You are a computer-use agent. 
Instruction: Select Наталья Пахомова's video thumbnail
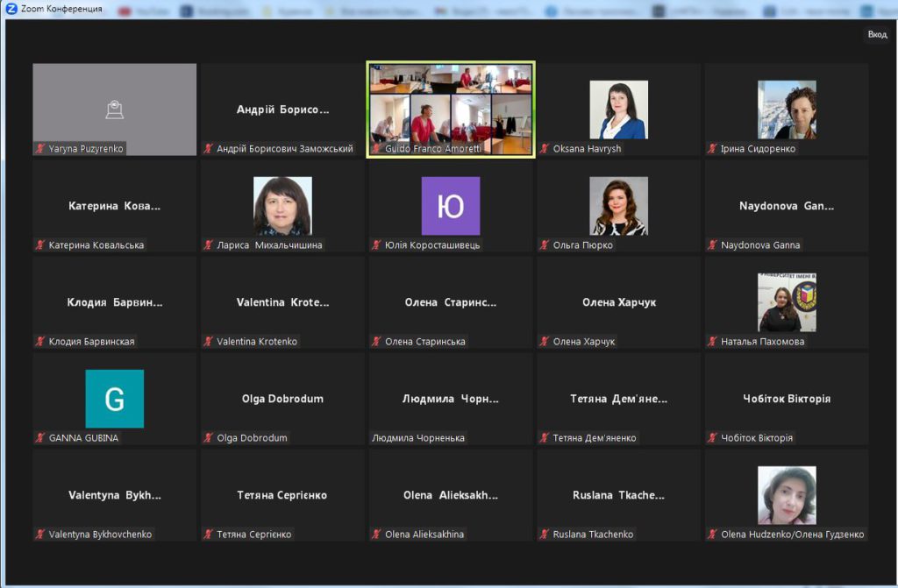tap(787, 302)
